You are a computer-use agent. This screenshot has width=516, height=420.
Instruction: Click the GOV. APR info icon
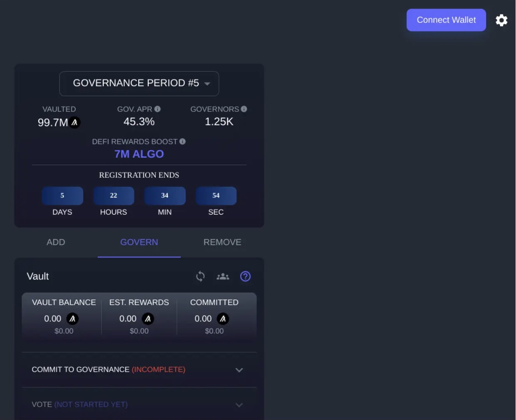[157, 109]
